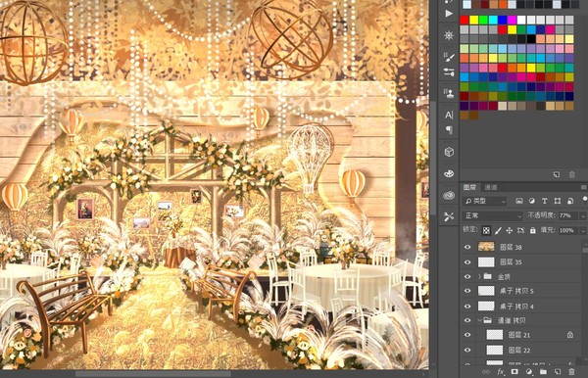Viewport: 588px width, 378px height.
Task: Click the opacity 77% input field
Action: click(567, 215)
